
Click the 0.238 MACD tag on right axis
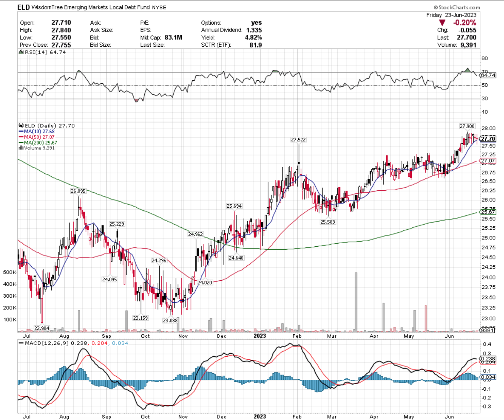(488, 359)
